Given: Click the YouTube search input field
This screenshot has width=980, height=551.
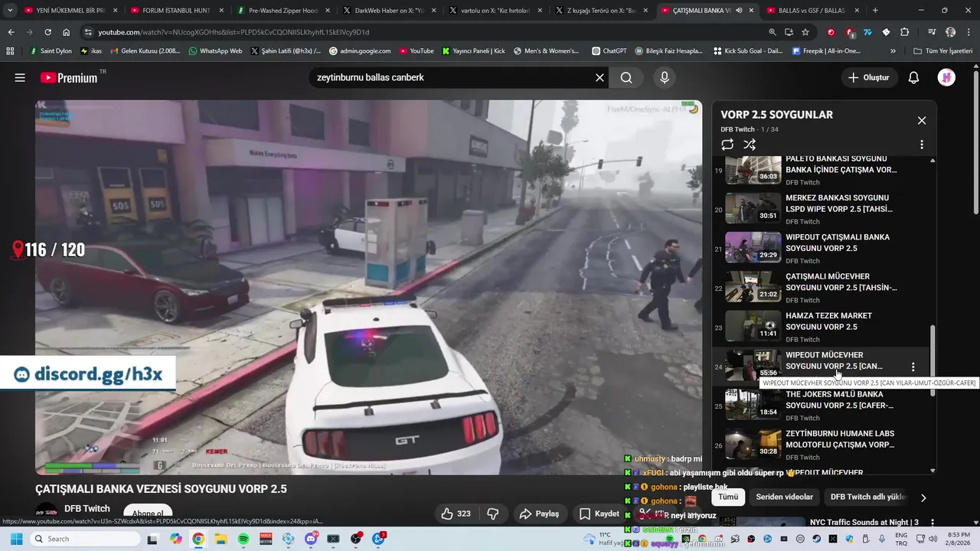Looking at the screenshot, I should pos(452,77).
